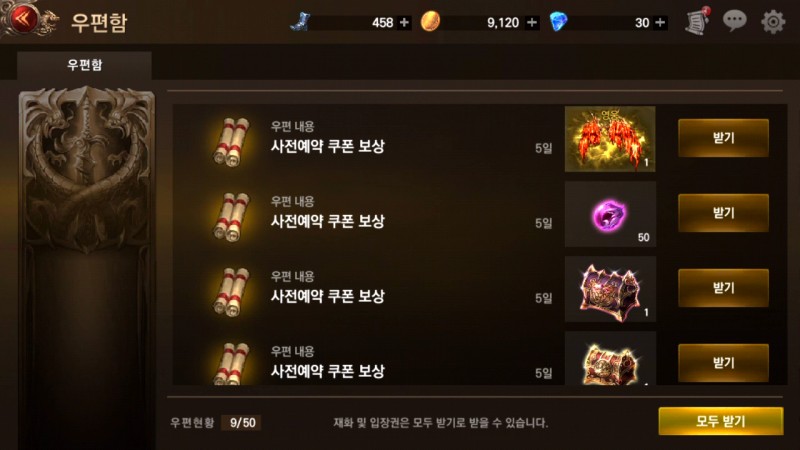Screen dimensions: 800x450
Task: Open the quest scroll icon with red notification
Action: coord(697,21)
